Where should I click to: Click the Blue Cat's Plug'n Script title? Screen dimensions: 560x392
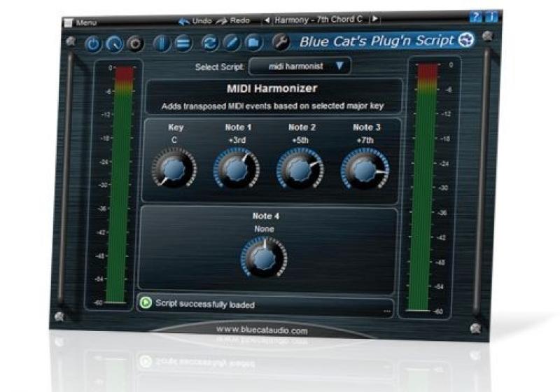tap(377, 41)
